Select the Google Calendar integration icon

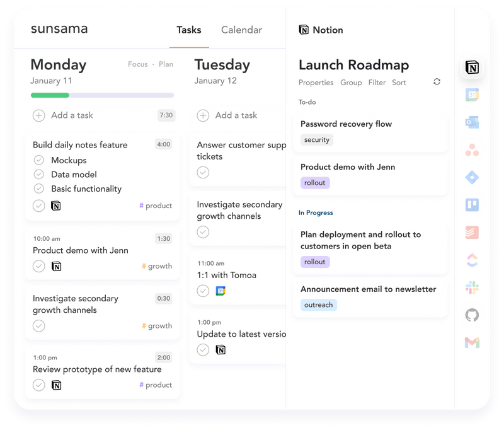pyautogui.click(x=472, y=93)
